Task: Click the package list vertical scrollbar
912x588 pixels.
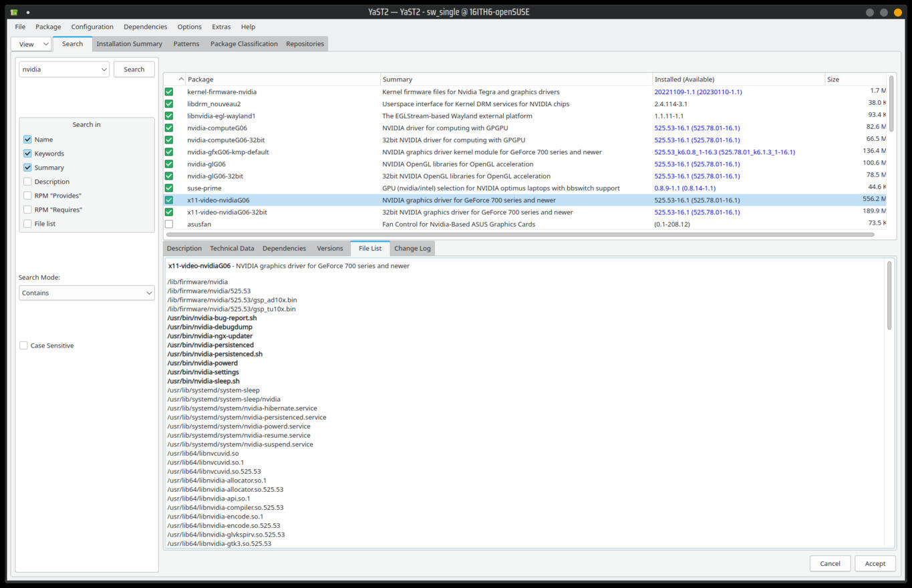Action: pos(891,104)
